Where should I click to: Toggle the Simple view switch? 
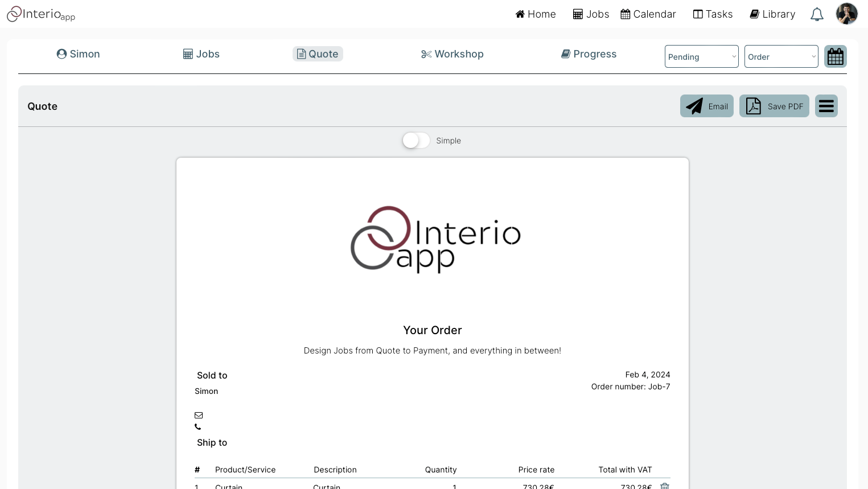coord(416,141)
